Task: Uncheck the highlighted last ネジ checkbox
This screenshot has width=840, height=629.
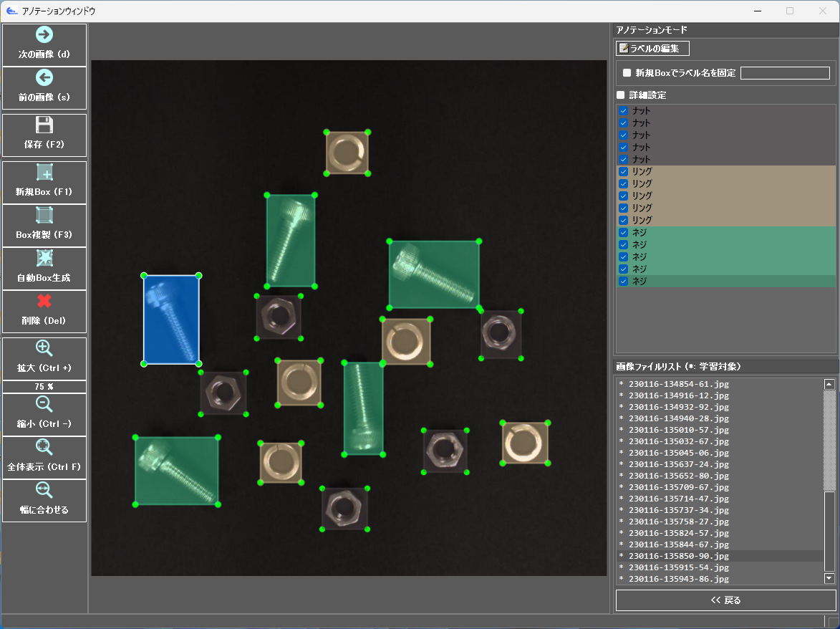Action: point(624,282)
